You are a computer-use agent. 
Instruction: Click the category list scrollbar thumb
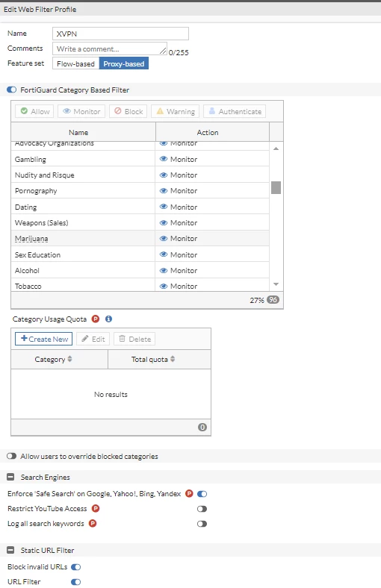[276, 187]
